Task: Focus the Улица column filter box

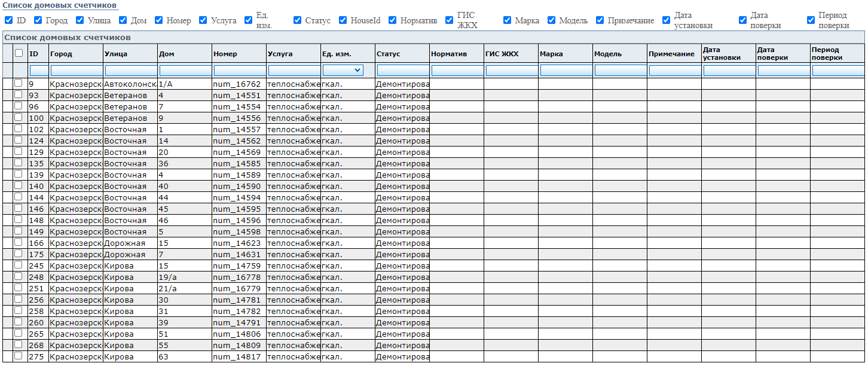Action: [130, 71]
